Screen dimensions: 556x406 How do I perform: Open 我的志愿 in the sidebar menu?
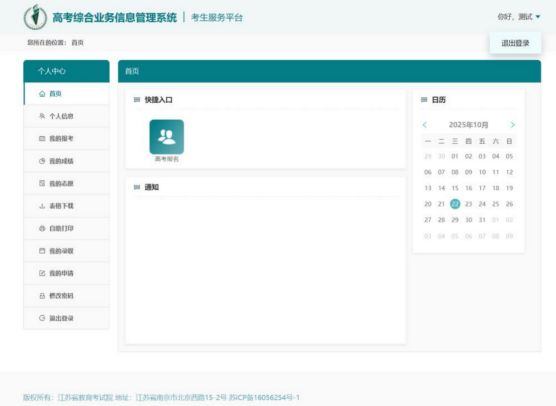67,183
